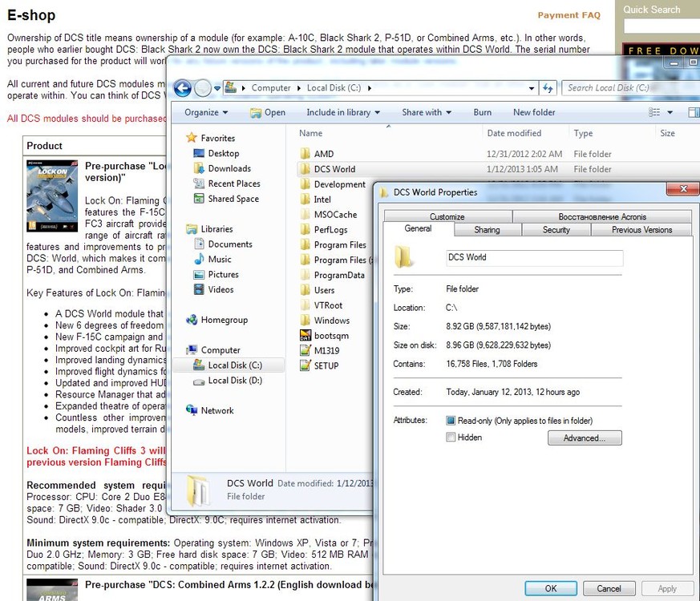Open the view options dropdown arrow
This screenshot has height=601, width=700.
pos(670,112)
